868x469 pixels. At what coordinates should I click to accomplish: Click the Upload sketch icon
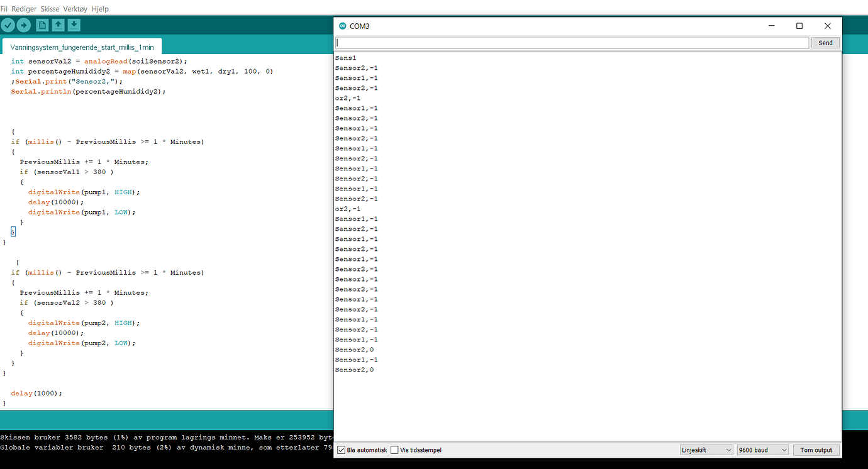coord(24,25)
